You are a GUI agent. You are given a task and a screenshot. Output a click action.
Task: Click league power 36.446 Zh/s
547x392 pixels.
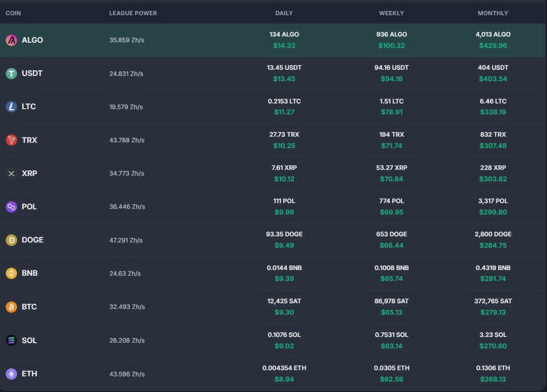pyautogui.click(x=127, y=206)
